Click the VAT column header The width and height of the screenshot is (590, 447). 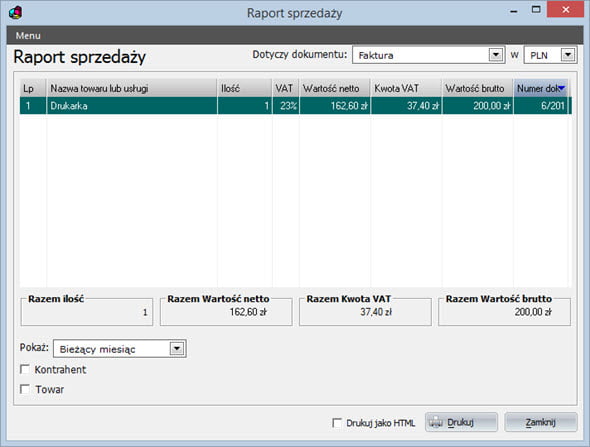tap(286, 88)
